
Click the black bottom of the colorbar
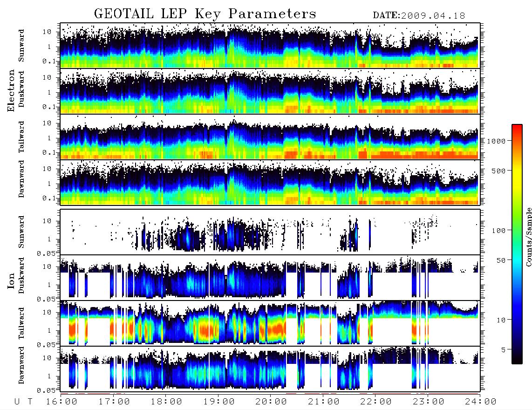[517, 358]
